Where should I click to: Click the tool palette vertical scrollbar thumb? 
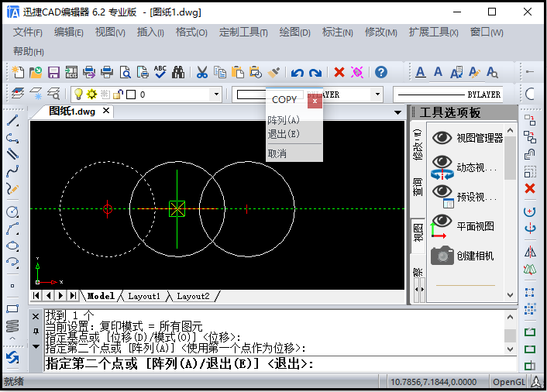tap(510, 157)
